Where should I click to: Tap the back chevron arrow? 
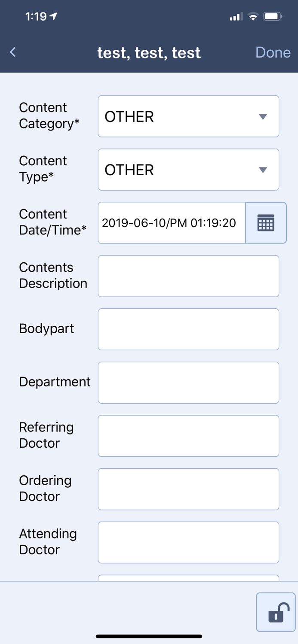point(12,52)
